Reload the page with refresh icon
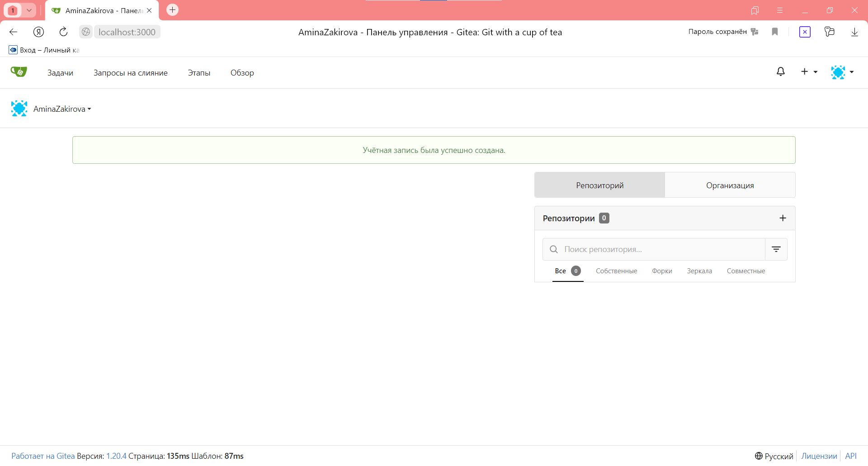868x466 pixels. pos(63,32)
